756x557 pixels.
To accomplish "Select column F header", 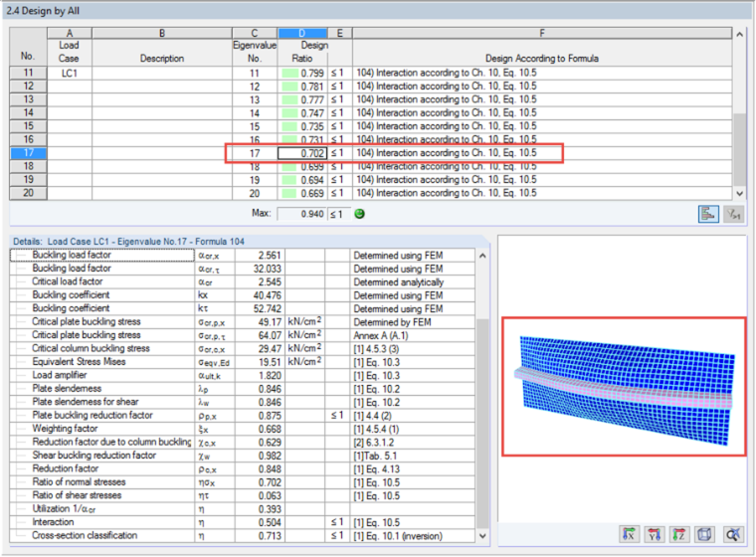I will click(542, 33).
